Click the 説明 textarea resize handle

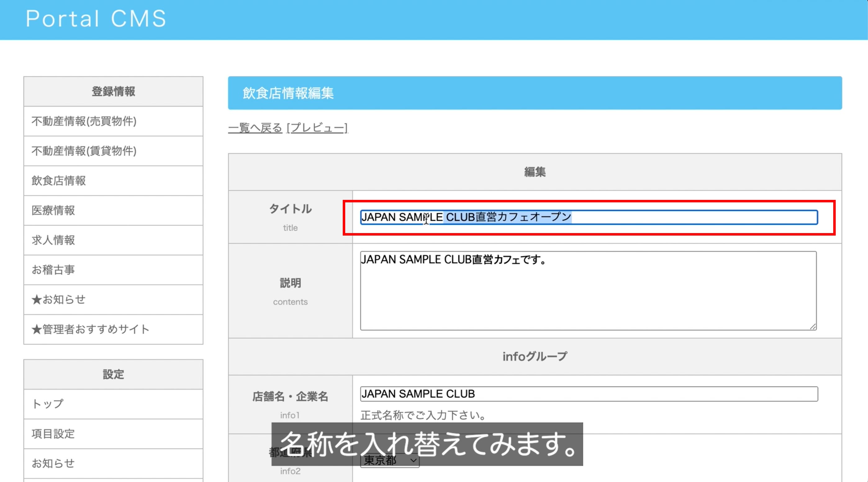point(813,327)
